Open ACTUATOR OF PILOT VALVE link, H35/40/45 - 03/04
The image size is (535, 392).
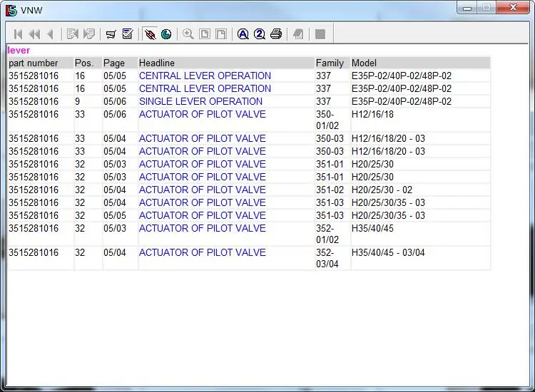(203, 252)
